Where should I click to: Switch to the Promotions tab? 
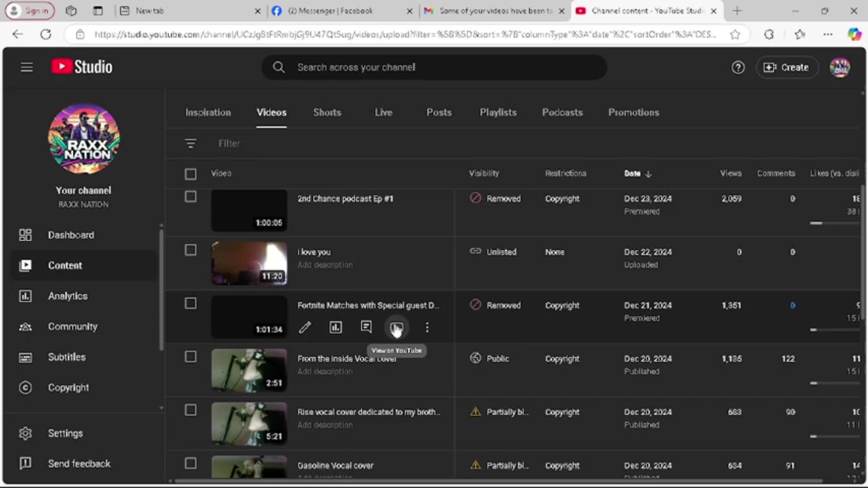click(633, 113)
